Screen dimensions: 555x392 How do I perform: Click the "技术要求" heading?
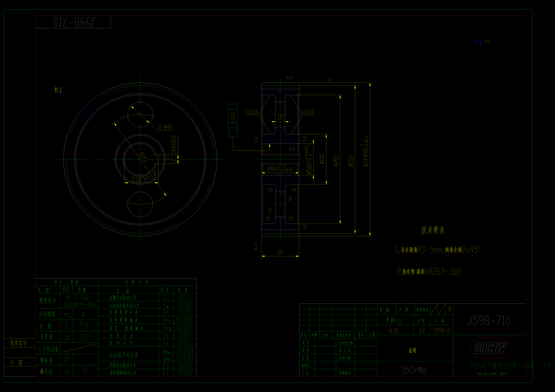pos(433,230)
